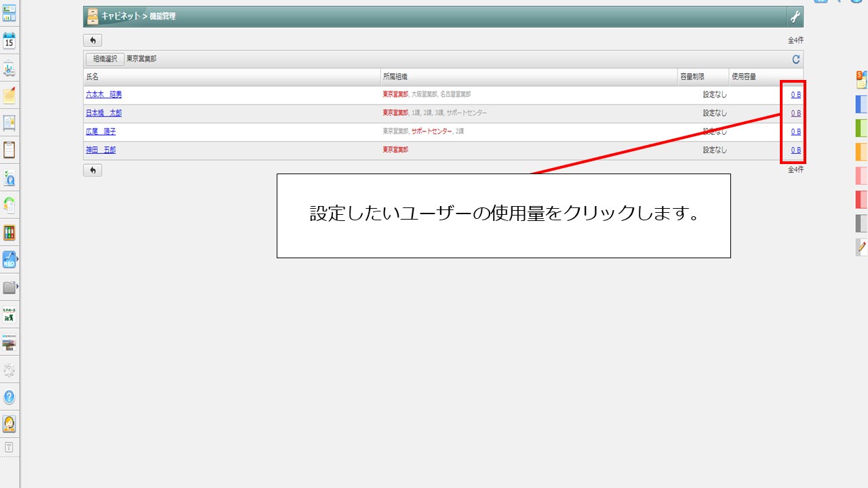The width and height of the screenshot is (868, 488).
Task: Open the blue NEO icon in sidebar
Action: tap(9, 260)
